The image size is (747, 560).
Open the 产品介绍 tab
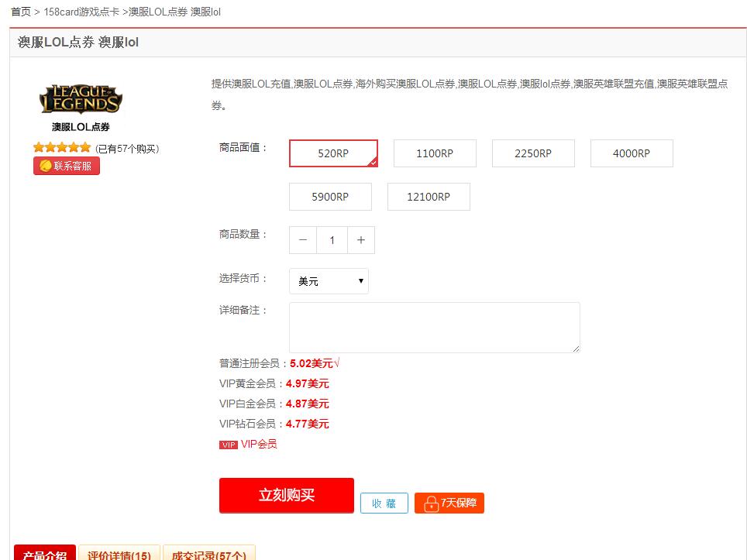(45, 553)
